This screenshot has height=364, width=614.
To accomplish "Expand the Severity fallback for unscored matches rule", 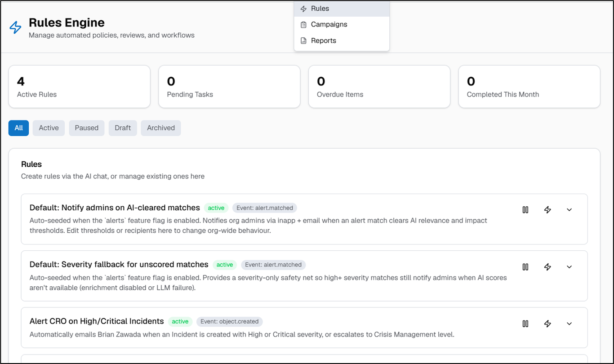I will coord(570,267).
